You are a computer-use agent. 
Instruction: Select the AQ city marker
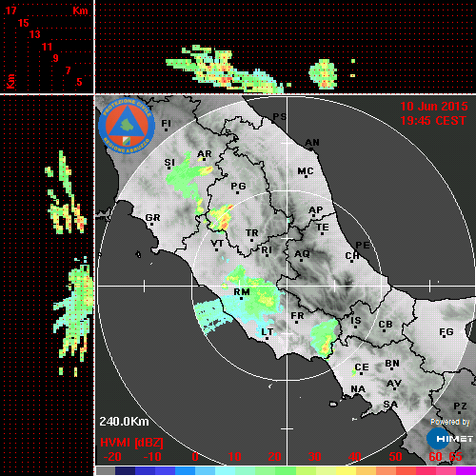301,260
